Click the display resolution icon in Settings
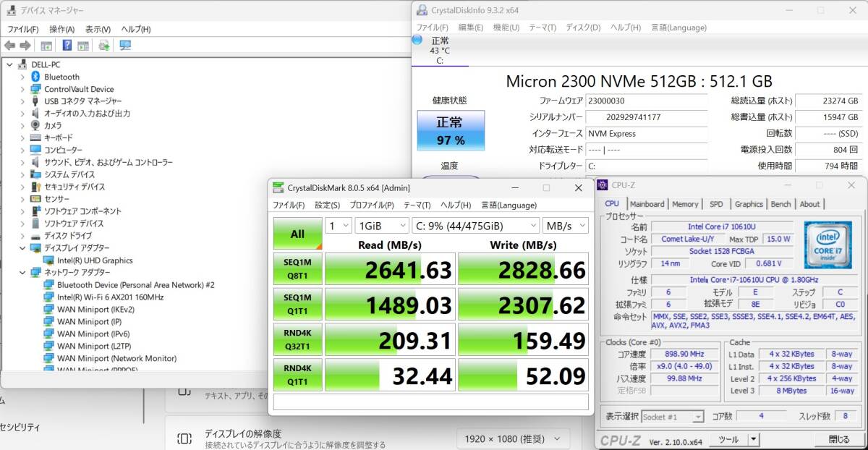 [x=184, y=438]
